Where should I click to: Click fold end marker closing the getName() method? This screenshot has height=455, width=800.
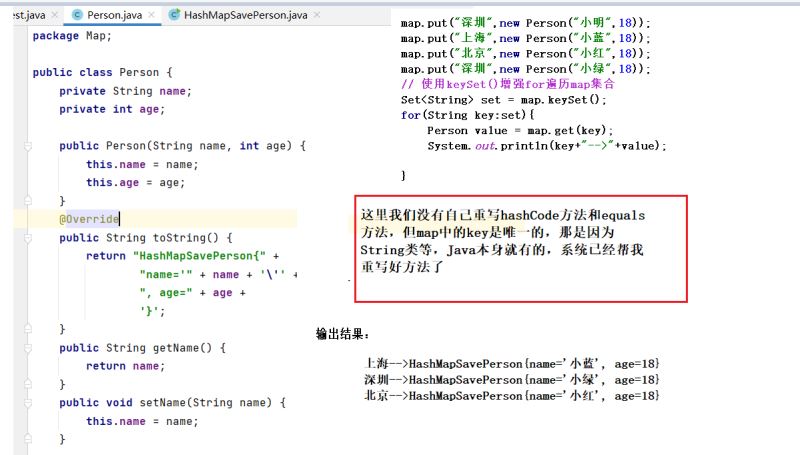[28, 384]
